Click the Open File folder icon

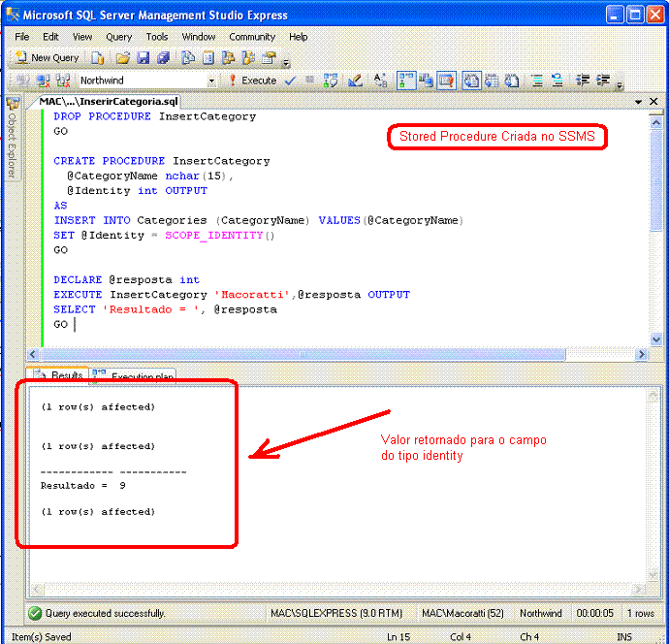[x=123, y=57]
